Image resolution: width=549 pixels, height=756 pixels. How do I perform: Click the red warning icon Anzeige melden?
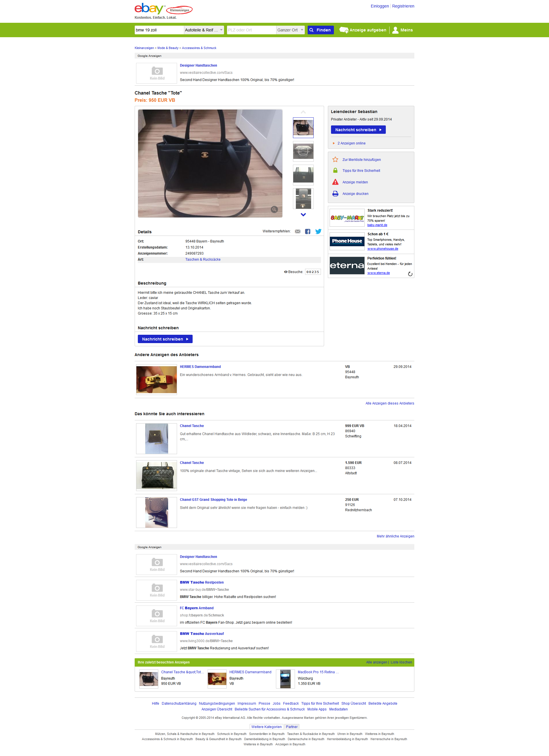(x=335, y=182)
